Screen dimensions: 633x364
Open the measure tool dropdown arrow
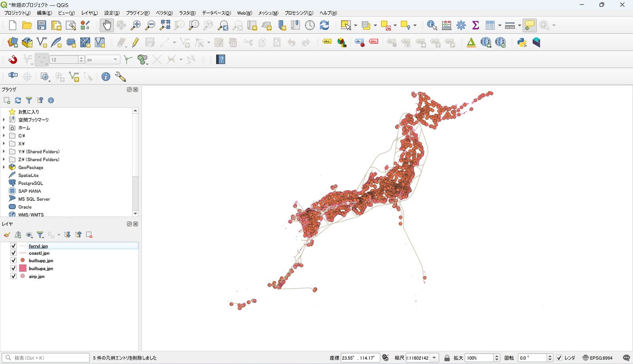(519, 25)
